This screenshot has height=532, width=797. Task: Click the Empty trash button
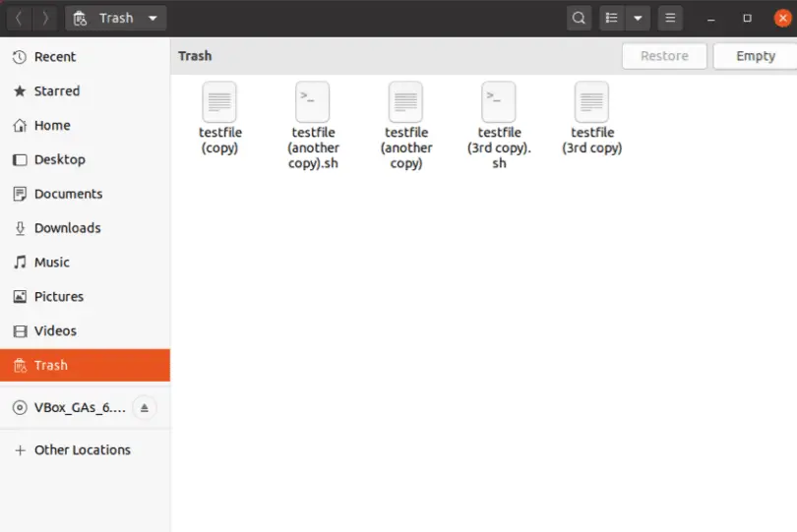point(756,56)
